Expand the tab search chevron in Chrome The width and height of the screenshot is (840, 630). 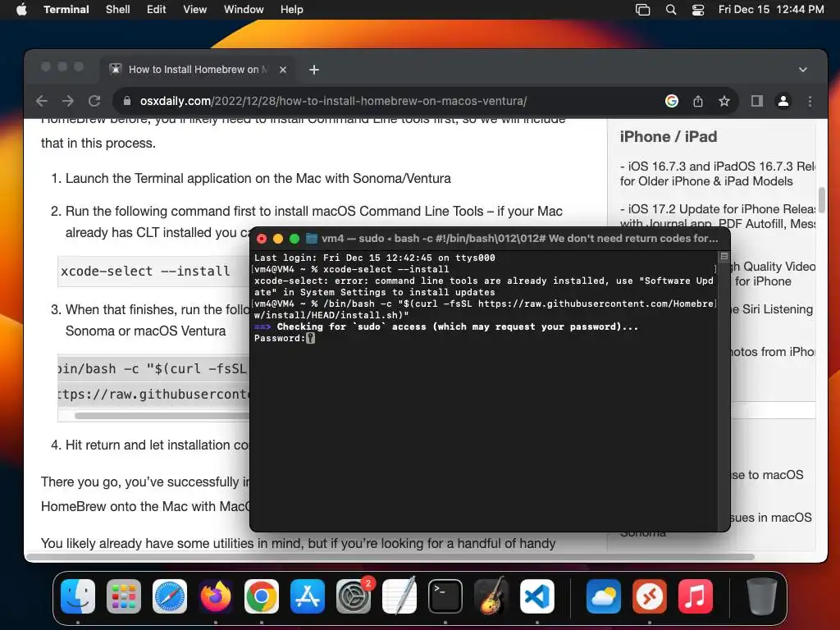(x=802, y=70)
